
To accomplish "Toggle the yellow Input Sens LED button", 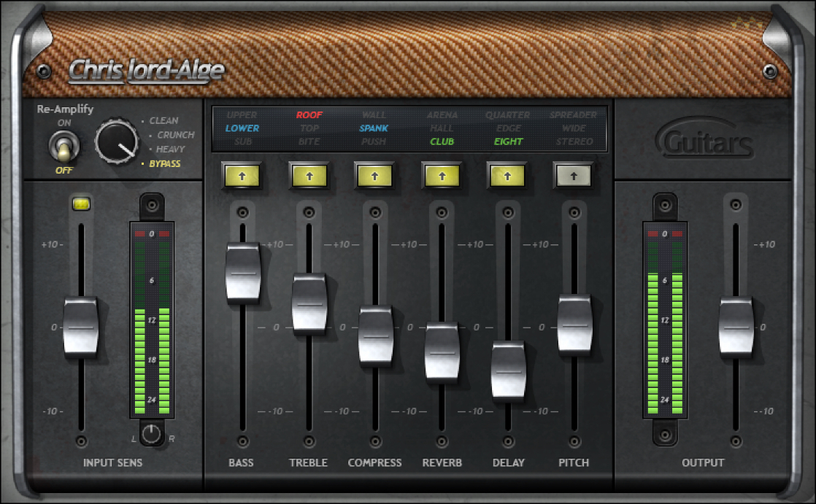I will (81, 205).
